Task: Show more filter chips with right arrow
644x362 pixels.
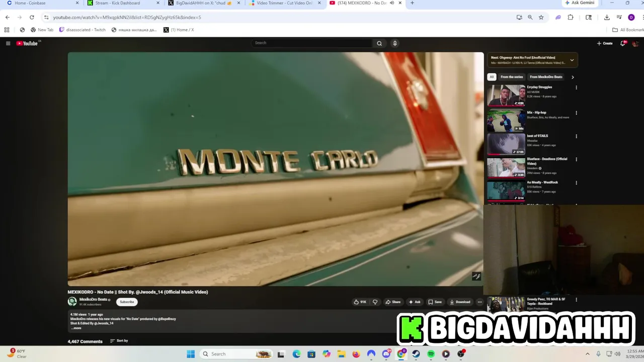Action: [x=573, y=77]
